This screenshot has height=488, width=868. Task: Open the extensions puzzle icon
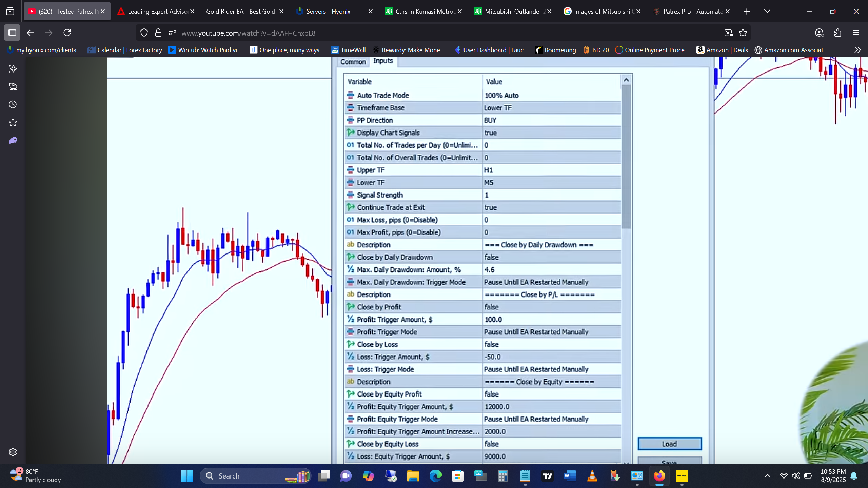[838, 33]
